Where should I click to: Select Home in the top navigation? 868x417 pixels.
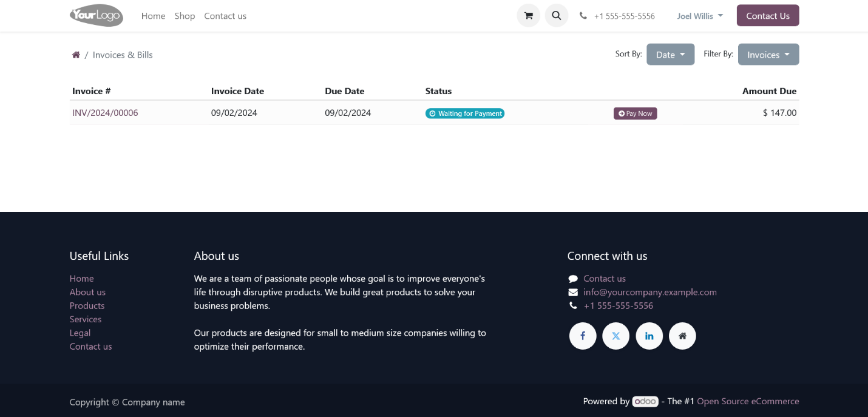(153, 16)
